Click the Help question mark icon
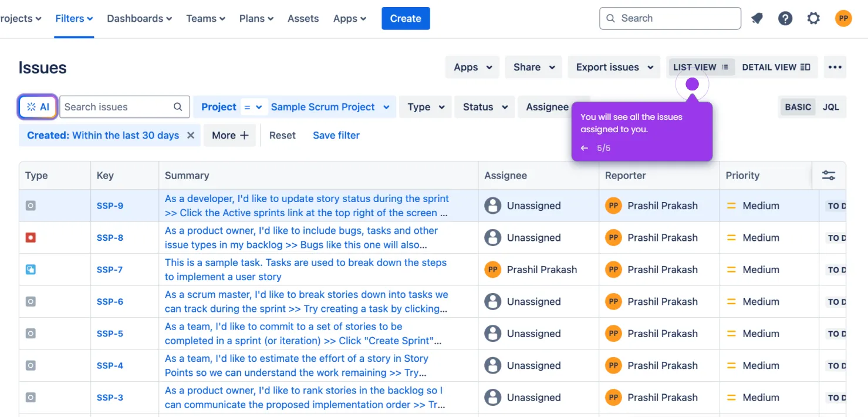This screenshot has width=868, height=417. click(785, 18)
